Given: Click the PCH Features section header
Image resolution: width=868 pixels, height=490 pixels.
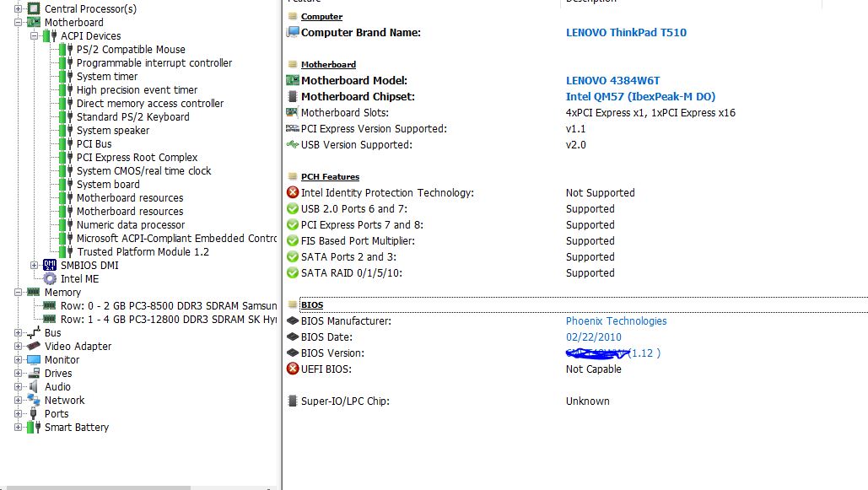Looking at the screenshot, I should click(x=330, y=176).
